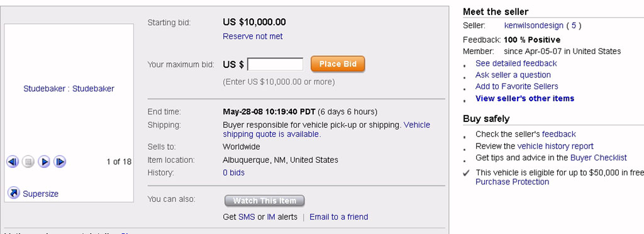This screenshot has width=644, height=234.
Task: Open the vehicle history report
Action: 555,146
